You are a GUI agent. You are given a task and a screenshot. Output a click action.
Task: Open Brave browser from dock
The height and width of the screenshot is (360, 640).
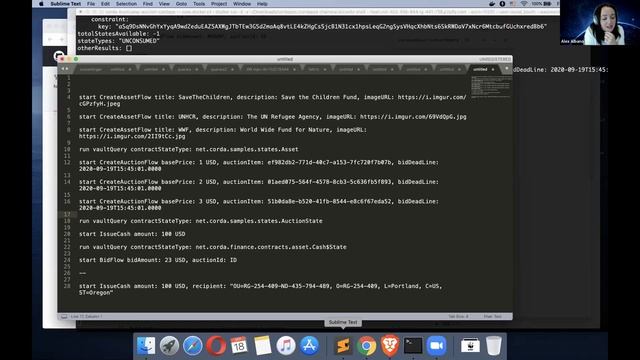pos(390,345)
